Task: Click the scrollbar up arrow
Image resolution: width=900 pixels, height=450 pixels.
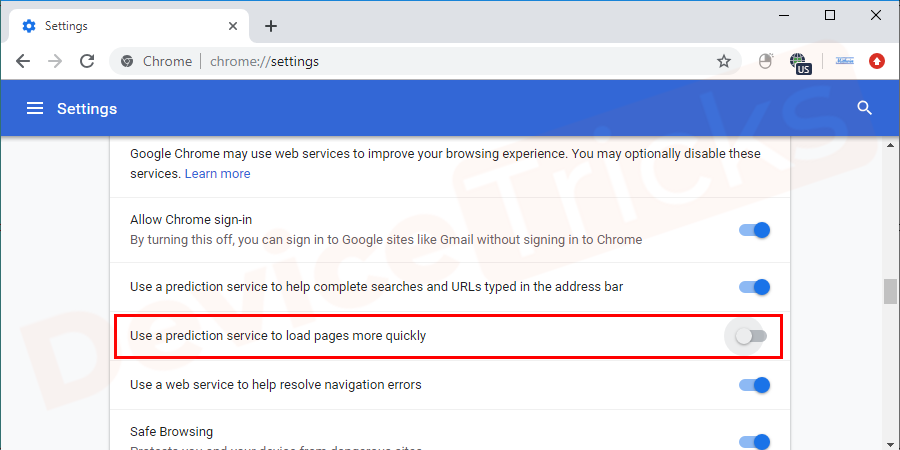Action: pyautogui.click(x=890, y=145)
